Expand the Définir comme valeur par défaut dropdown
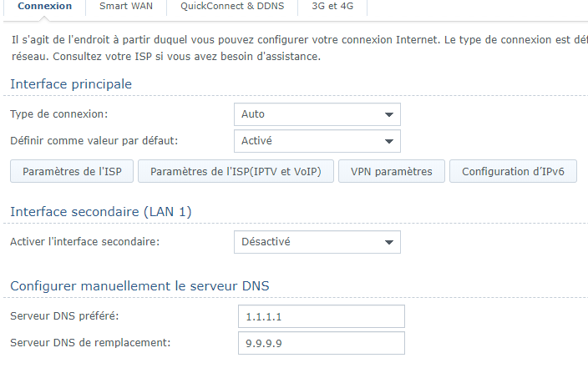 click(317, 141)
